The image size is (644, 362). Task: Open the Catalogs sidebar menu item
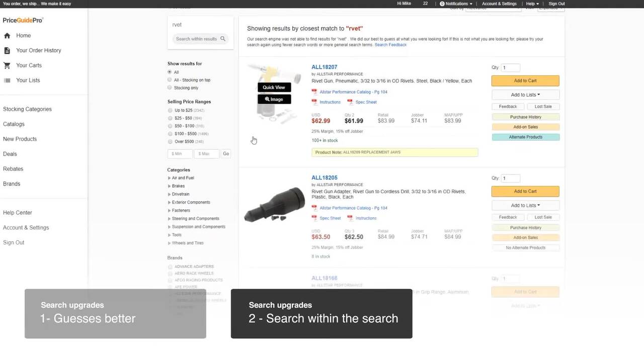14,124
